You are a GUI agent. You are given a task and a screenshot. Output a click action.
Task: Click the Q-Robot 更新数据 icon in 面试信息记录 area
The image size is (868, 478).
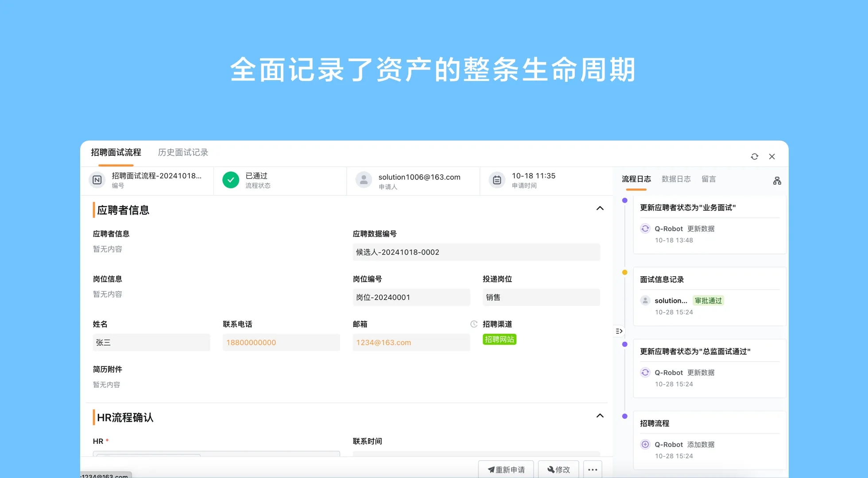coord(645,301)
